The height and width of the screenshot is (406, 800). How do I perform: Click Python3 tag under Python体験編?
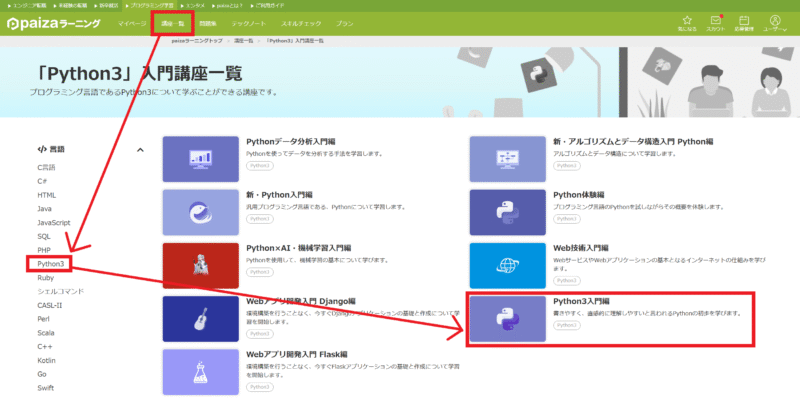(x=567, y=219)
